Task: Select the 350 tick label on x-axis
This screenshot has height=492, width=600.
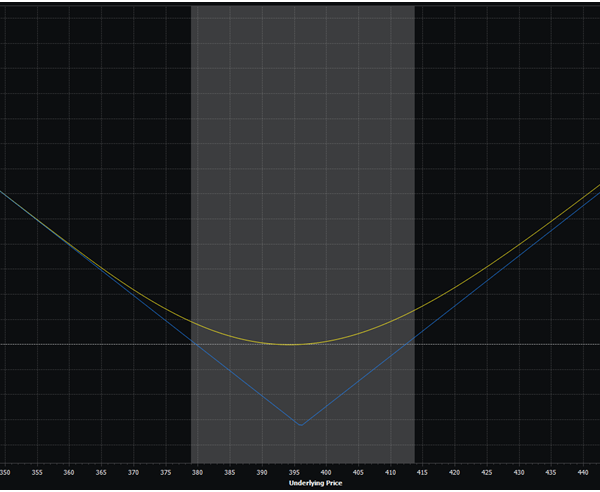Action: pyautogui.click(x=5, y=471)
